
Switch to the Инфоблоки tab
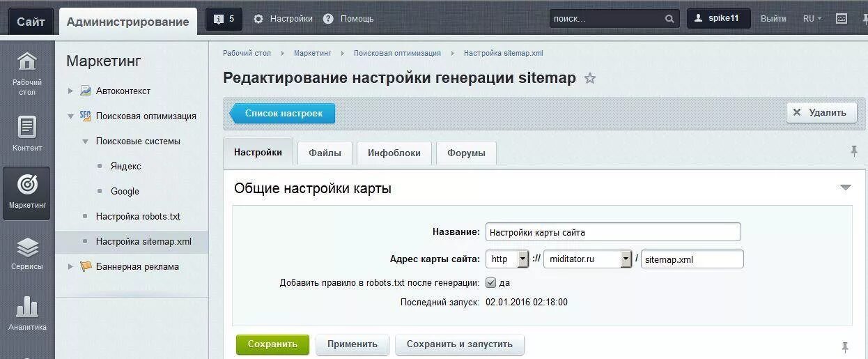click(x=394, y=153)
